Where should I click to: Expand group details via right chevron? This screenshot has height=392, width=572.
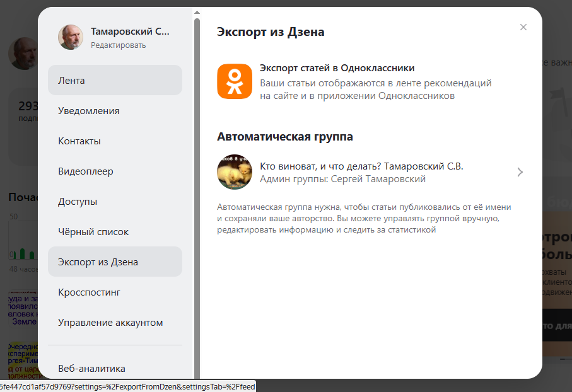click(x=520, y=171)
